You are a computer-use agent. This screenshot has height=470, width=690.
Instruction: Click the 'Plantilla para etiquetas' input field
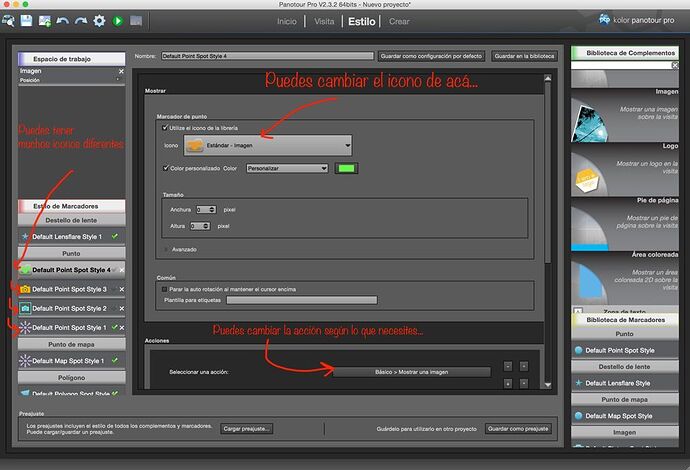tap(301, 300)
